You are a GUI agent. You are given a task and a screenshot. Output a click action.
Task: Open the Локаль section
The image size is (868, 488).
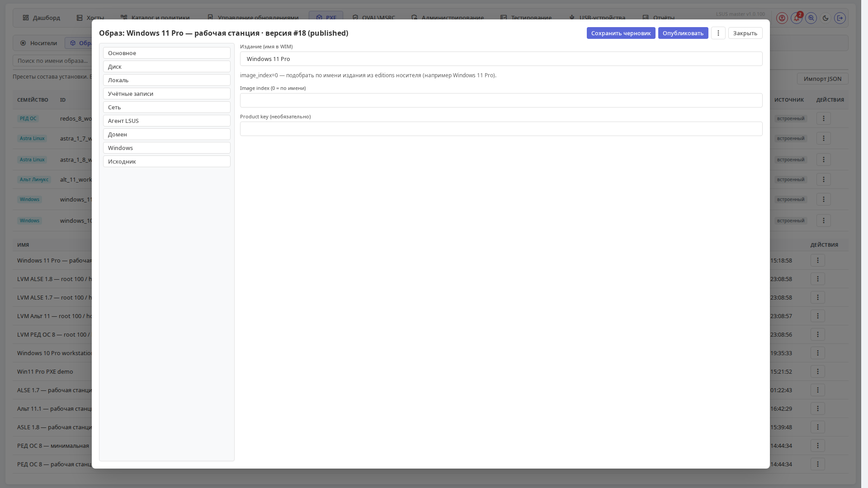167,80
